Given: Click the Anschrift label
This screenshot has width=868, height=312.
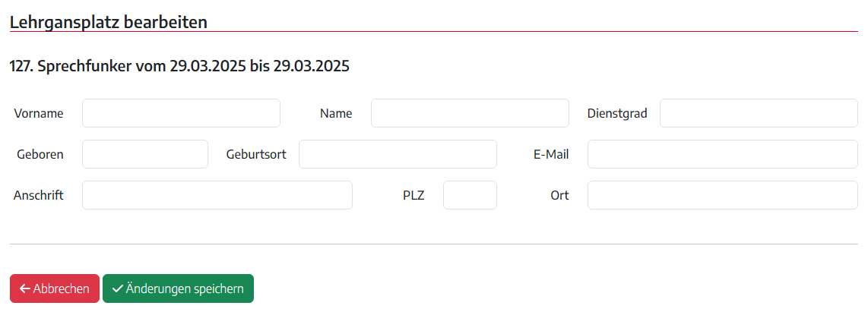Looking at the screenshot, I should [39, 195].
